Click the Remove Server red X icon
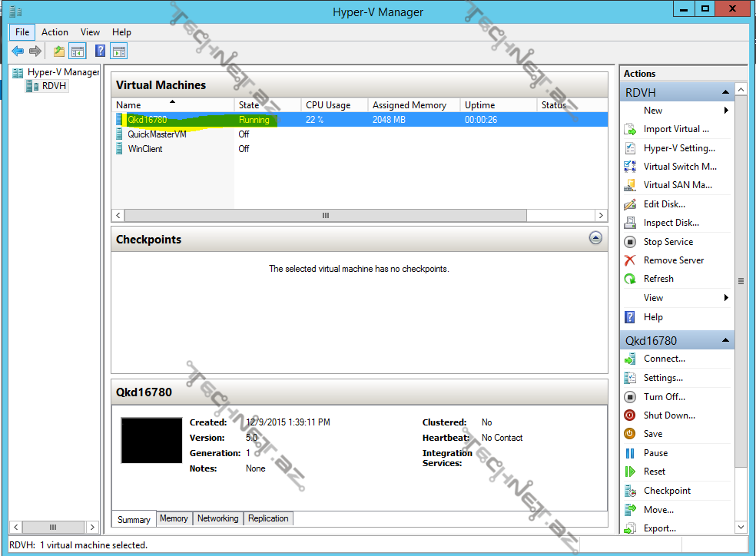Viewport: 756px width, 556px height. [x=630, y=260]
